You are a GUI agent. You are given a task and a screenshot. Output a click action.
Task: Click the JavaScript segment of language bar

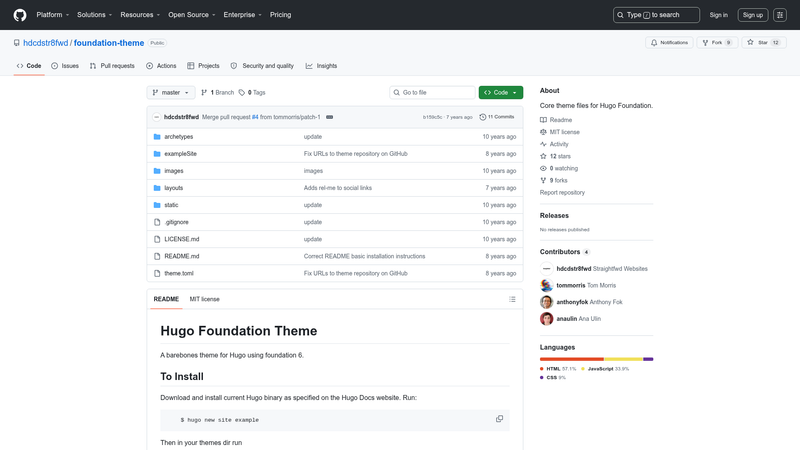click(623, 359)
